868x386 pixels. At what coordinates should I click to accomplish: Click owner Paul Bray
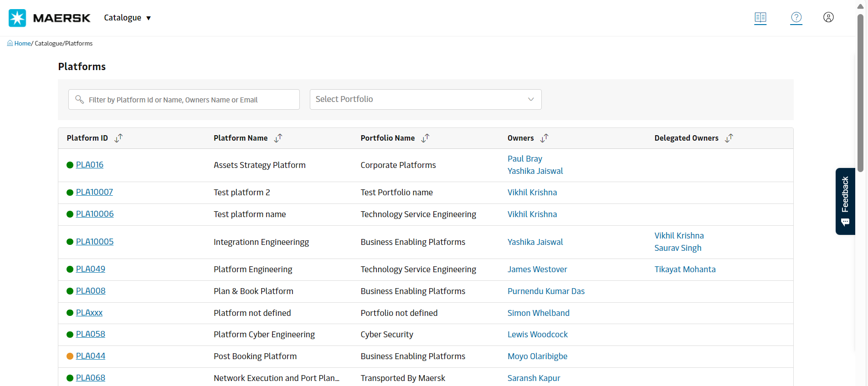click(525, 159)
